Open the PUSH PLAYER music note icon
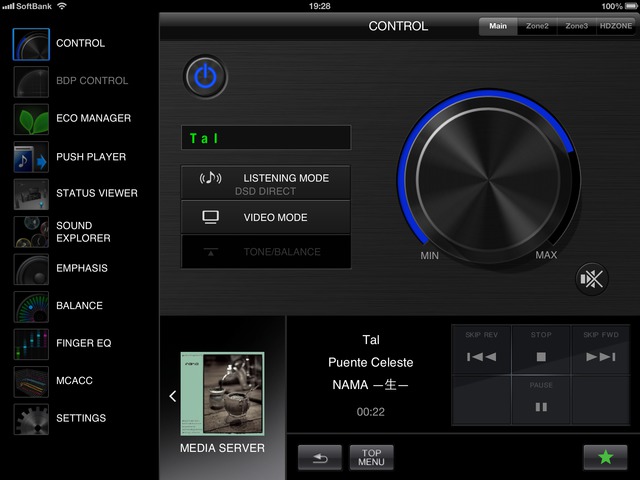 [31, 157]
